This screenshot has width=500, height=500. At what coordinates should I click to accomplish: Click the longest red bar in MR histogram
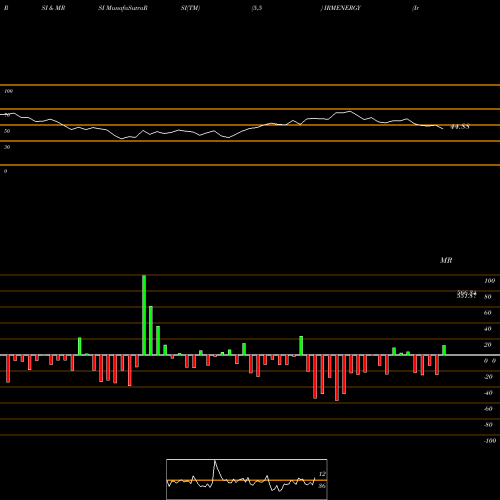coord(337,378)
